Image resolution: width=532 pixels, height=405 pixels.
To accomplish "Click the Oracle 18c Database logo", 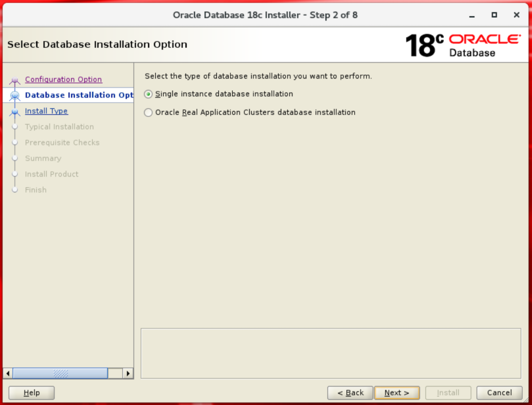I will (463, 45).
